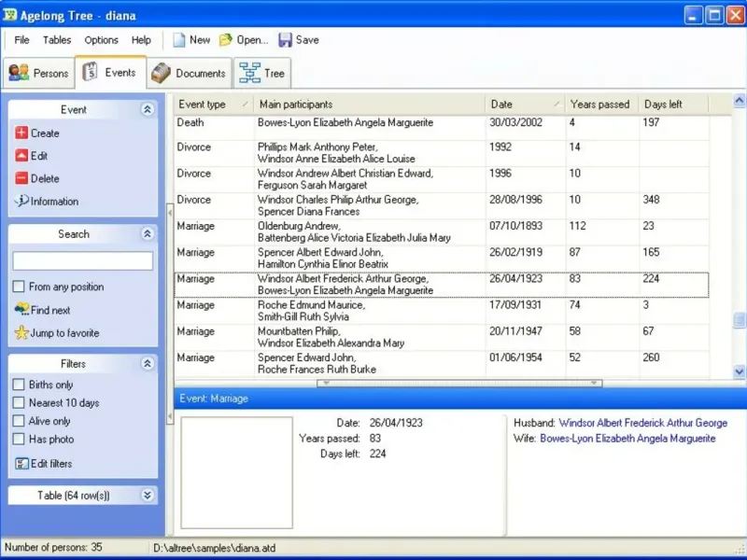Viewport: 747px width, 560px height.
Task: Toggle the Nearest 10 days checkbox
Action: 19,403
